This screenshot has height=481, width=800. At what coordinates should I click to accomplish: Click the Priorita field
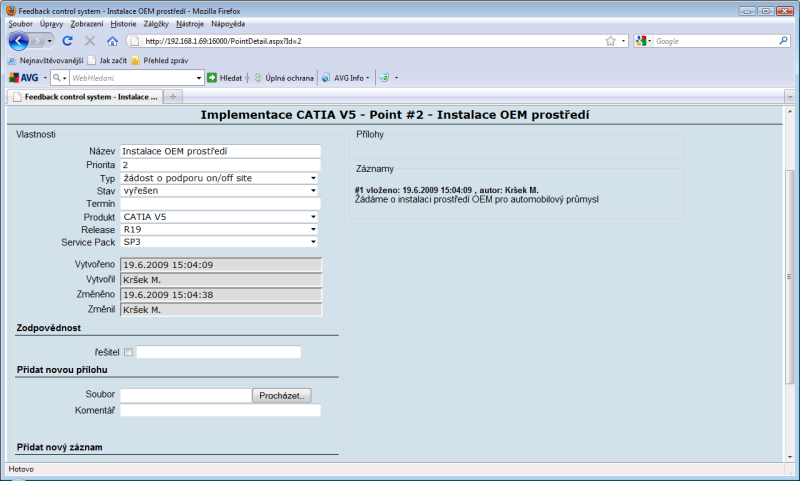click(220, 165)
